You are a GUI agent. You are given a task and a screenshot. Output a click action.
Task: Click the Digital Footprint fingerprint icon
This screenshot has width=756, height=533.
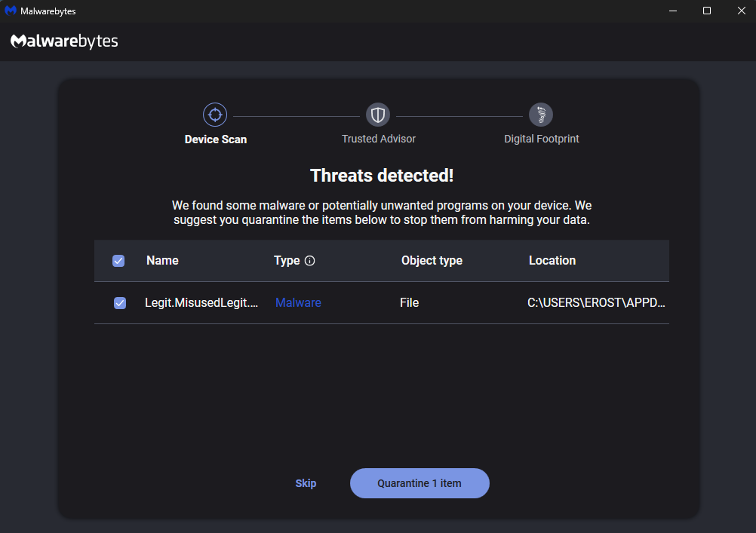pyautogui.click(x=541, y=115)
